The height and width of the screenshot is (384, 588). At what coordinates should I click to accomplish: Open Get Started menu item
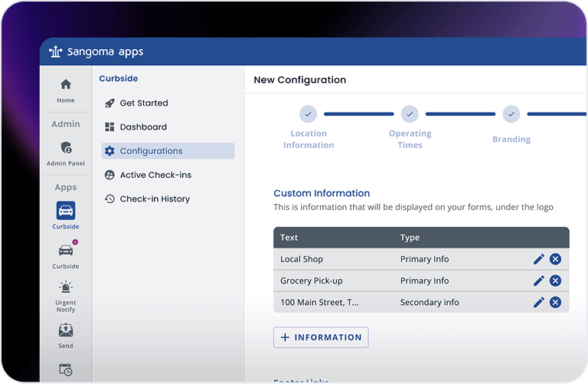pyautogui.click(x=168, y=103)
